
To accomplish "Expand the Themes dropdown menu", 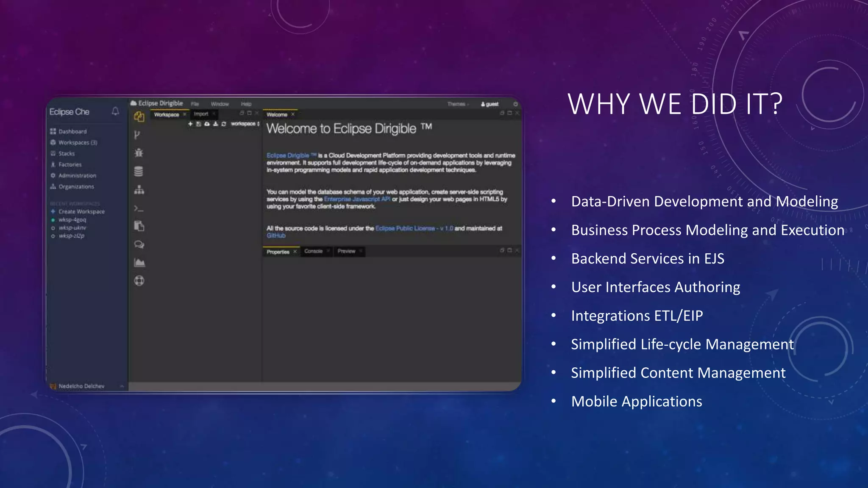I will tap(457, 104).
